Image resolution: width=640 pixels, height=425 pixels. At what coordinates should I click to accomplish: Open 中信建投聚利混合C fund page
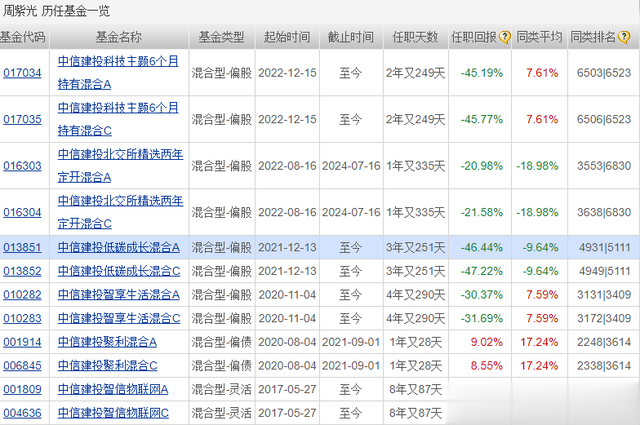[x=107, y=366]
